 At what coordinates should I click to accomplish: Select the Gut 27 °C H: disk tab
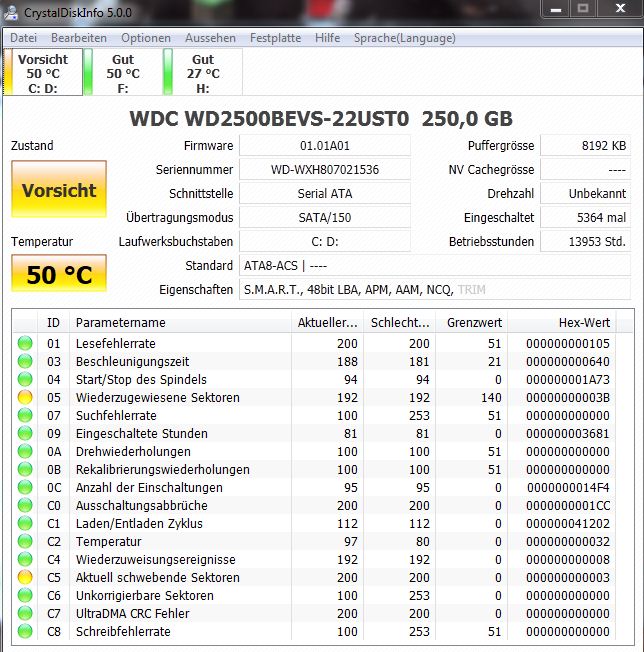(x=203, y=72)
